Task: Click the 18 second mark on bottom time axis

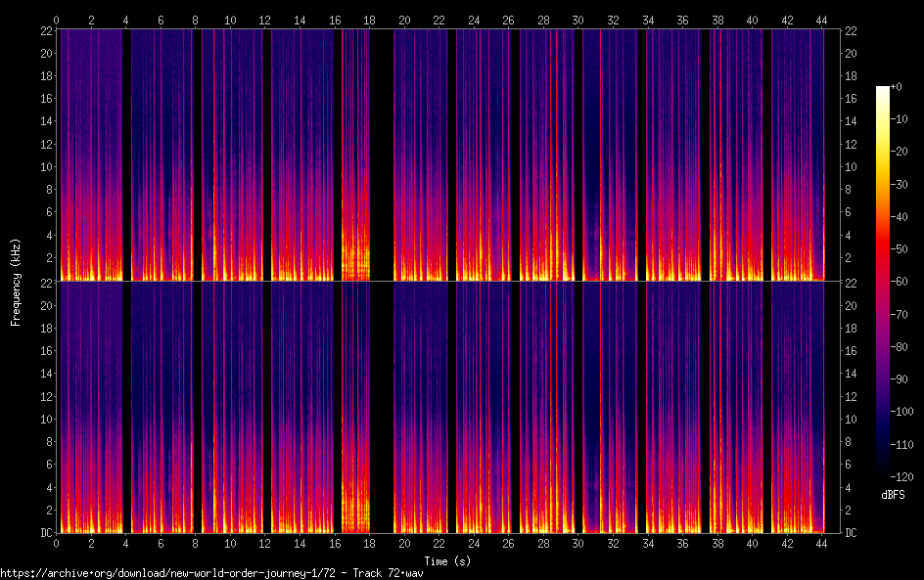Action: point(369,542)
